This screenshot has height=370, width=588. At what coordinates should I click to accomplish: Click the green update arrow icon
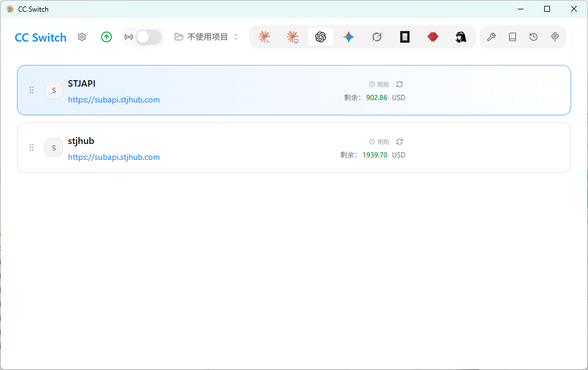[106, 37]
